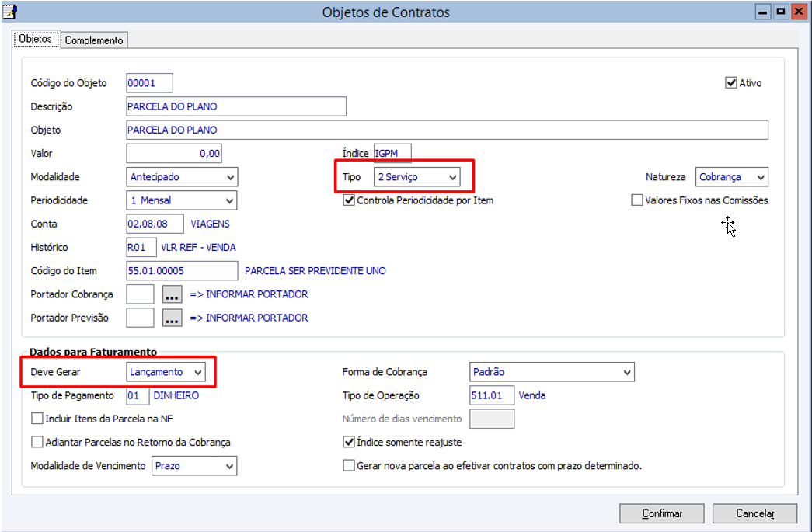The image size is (812, 532).
Task: Click the Portador Cobrança code field
Action: point(140,294)
